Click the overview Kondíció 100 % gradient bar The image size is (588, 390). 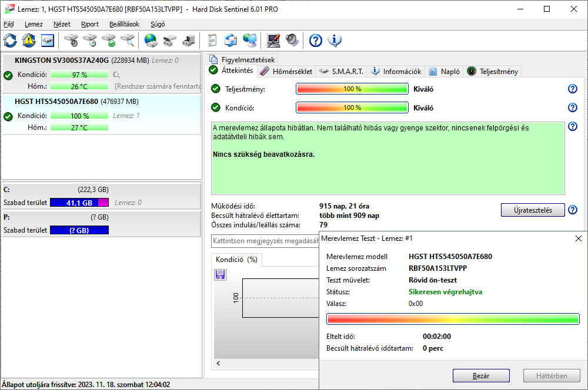352,107
